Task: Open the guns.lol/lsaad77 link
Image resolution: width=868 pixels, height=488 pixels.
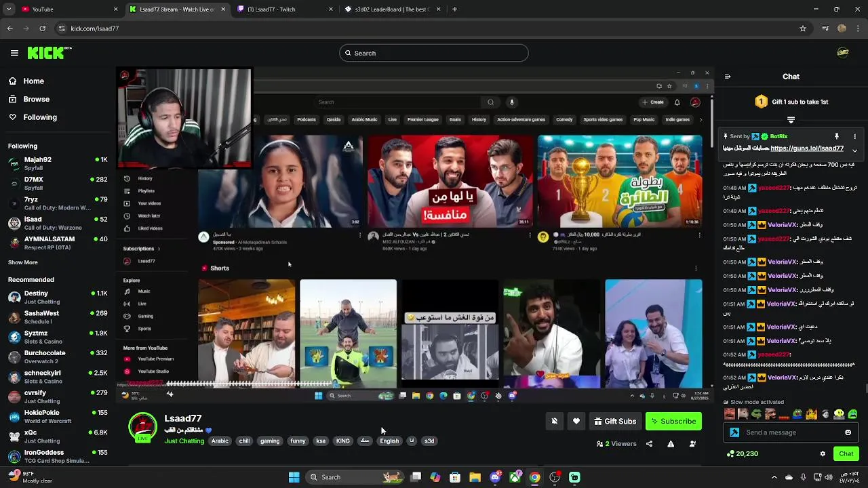Action: [x=807, y=148]
